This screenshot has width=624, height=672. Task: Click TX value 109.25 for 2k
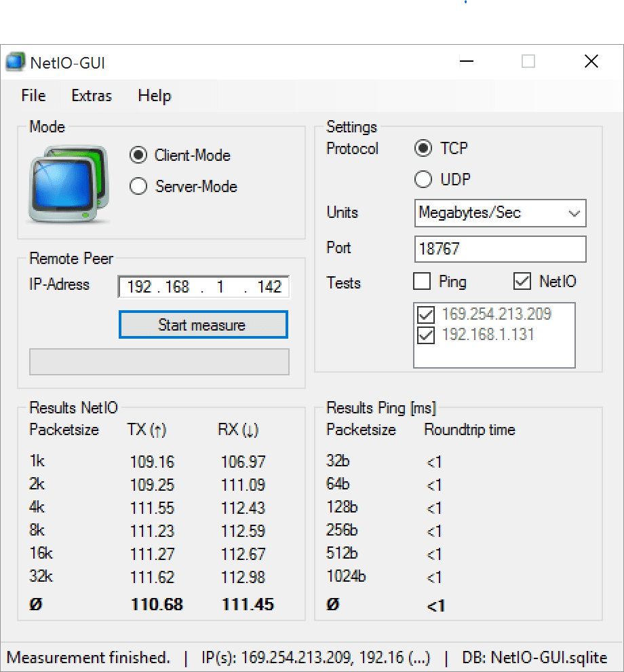(152, 485)
